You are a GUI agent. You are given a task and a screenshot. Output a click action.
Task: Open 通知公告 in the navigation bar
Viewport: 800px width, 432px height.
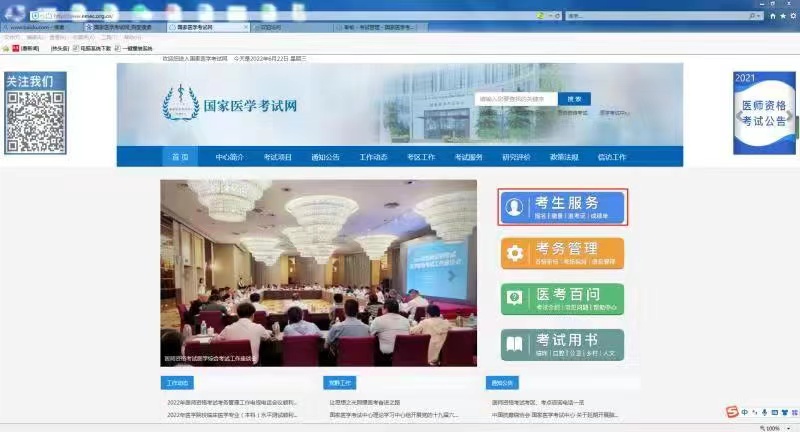tap(325, 157)
